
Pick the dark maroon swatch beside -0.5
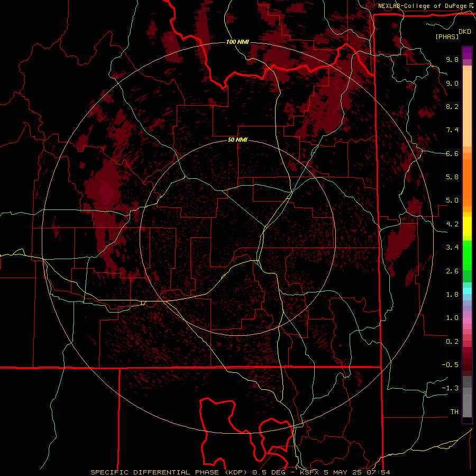pos(467,368)
